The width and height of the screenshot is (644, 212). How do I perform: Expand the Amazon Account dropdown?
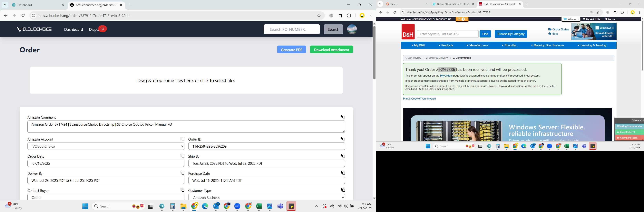106,146
